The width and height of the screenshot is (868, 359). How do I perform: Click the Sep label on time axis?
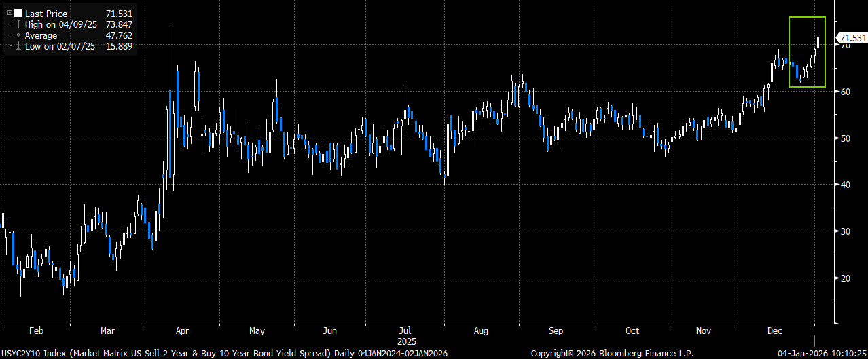(556, 331)
